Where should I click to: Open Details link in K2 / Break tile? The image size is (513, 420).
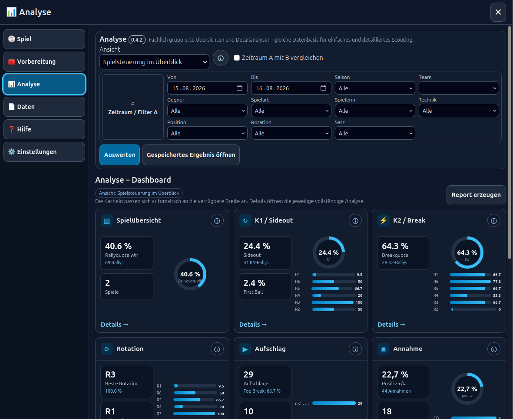[391, 325]
